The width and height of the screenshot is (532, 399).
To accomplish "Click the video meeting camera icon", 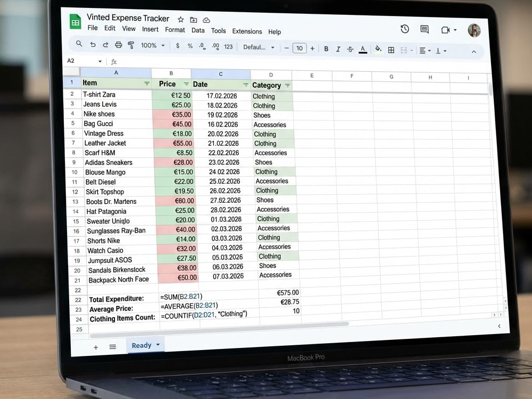I will point(445,30).
